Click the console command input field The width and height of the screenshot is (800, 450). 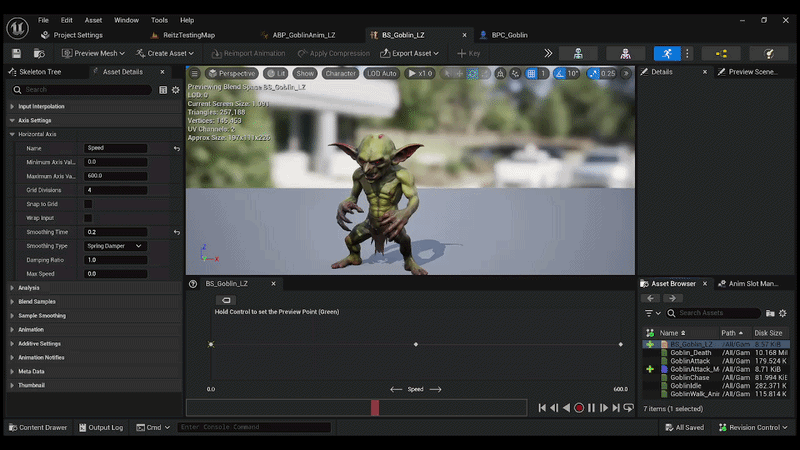(x=254, y=428)
